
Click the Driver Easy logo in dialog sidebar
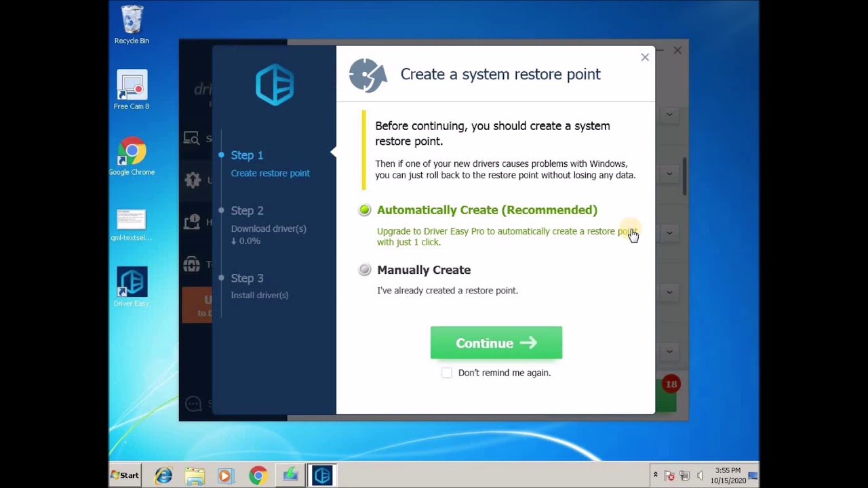(275, 84)
